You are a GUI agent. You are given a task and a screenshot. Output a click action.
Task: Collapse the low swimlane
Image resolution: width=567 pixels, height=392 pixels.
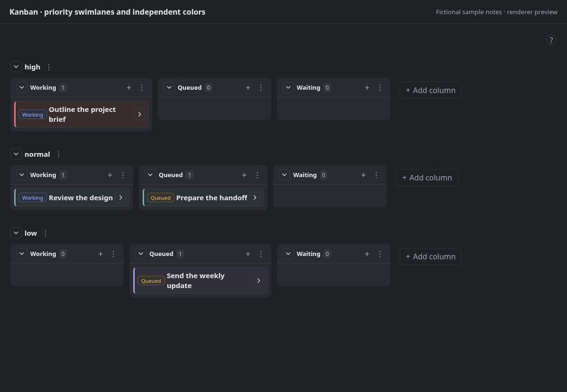(16, 233)
